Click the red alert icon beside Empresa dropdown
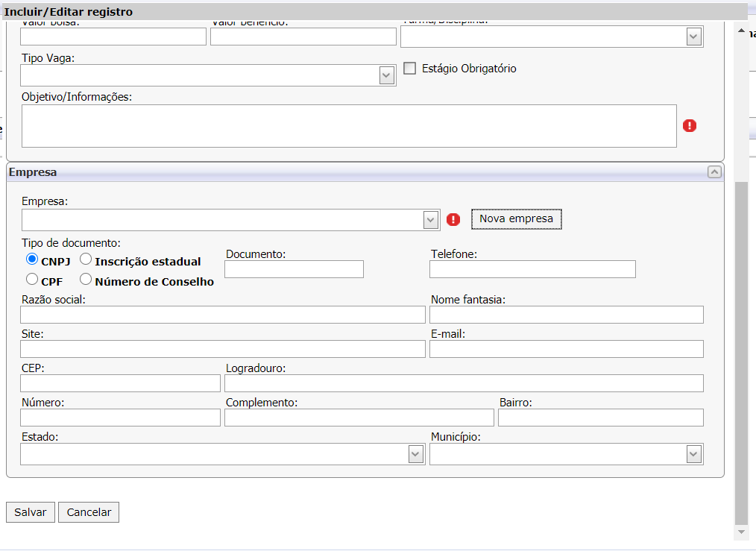The image size is (756, 554). [x=453, y=220]
